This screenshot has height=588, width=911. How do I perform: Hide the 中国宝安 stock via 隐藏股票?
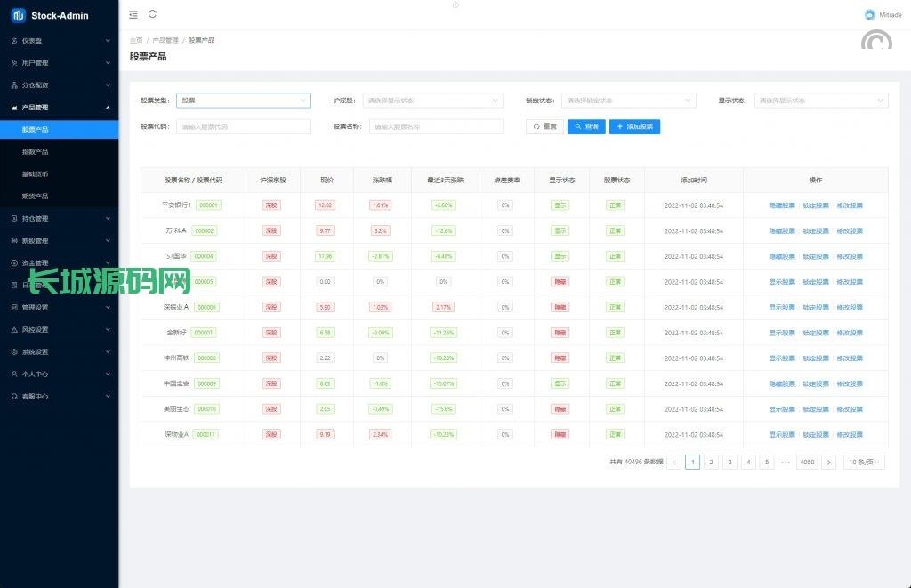[x=782, y=384]
